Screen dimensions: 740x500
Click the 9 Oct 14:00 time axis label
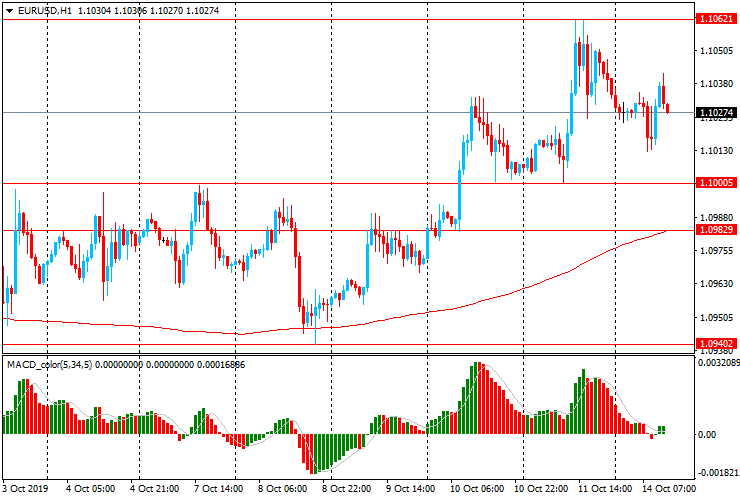(x=410, y=489)
